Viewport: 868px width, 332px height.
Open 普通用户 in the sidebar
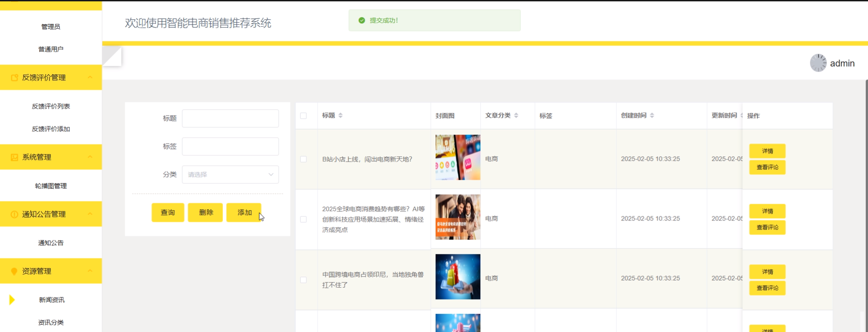[x=51, y=49]
